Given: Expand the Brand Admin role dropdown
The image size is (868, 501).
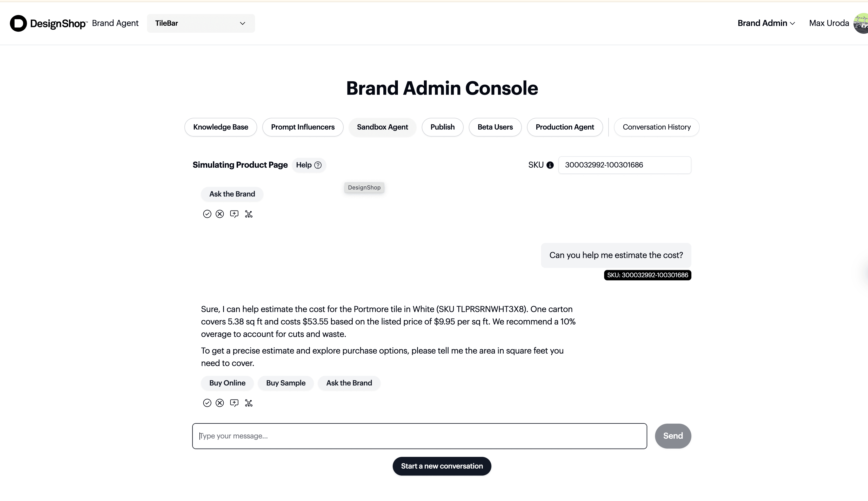Looking at the screenshot, I should pos(765,23).
